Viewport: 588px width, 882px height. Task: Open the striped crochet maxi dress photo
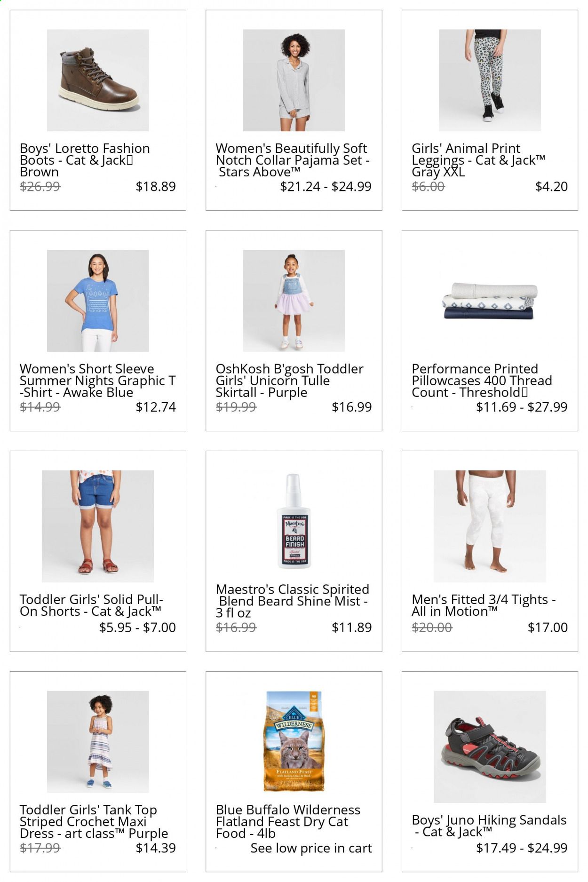coord(98,742)
